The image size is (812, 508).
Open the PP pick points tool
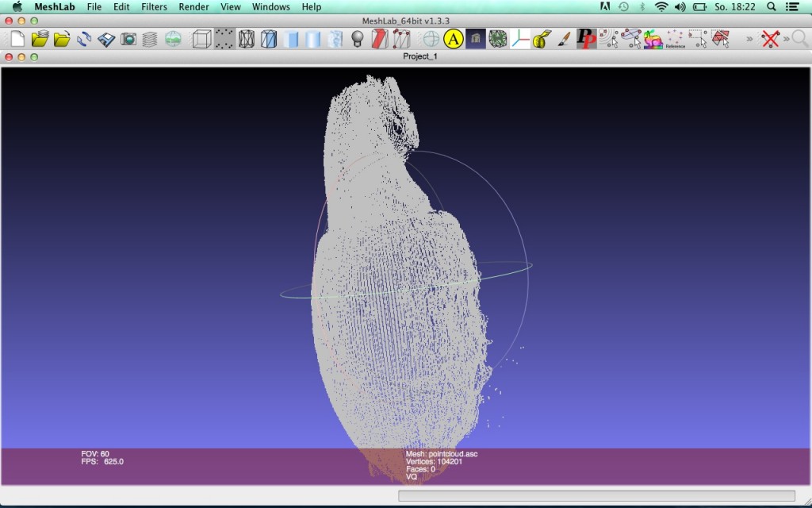[586, 39]
